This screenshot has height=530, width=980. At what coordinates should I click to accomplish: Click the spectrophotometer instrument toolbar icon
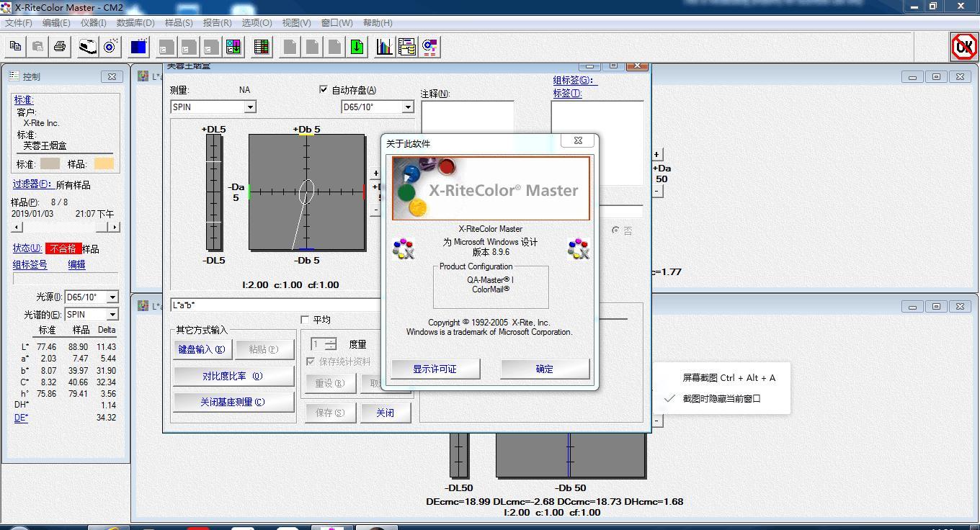point(88,47)
